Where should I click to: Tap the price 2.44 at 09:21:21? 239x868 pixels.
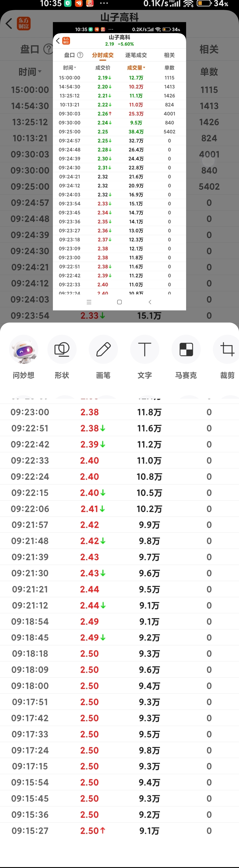[x=89, y=589]
